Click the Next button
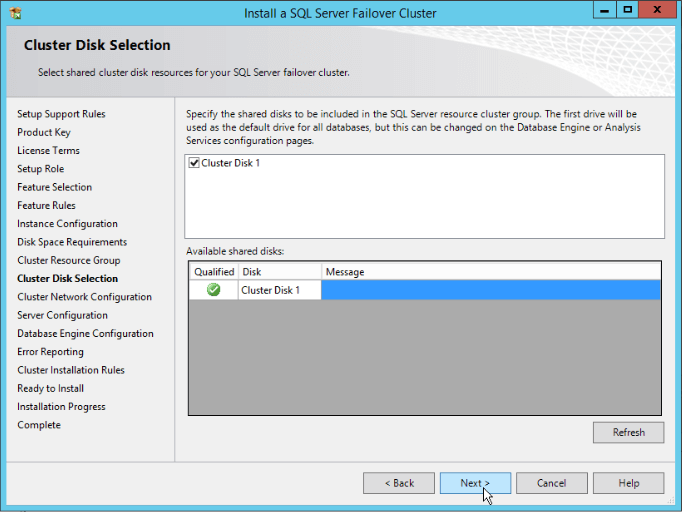 coord(475,483)
